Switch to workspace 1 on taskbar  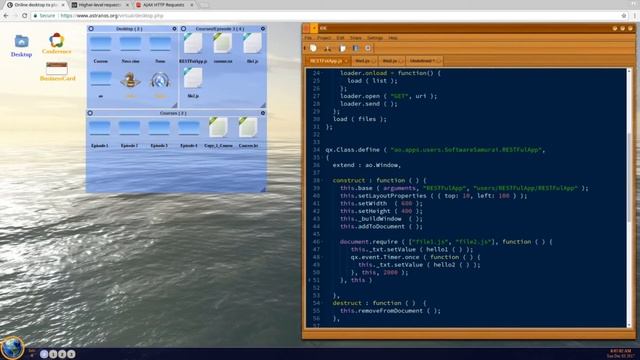coord(53,354)
